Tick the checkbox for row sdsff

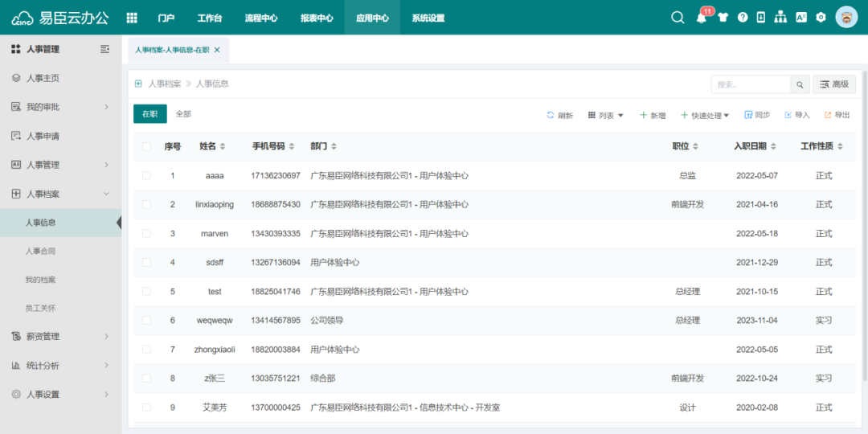click(x=146, y=262)
